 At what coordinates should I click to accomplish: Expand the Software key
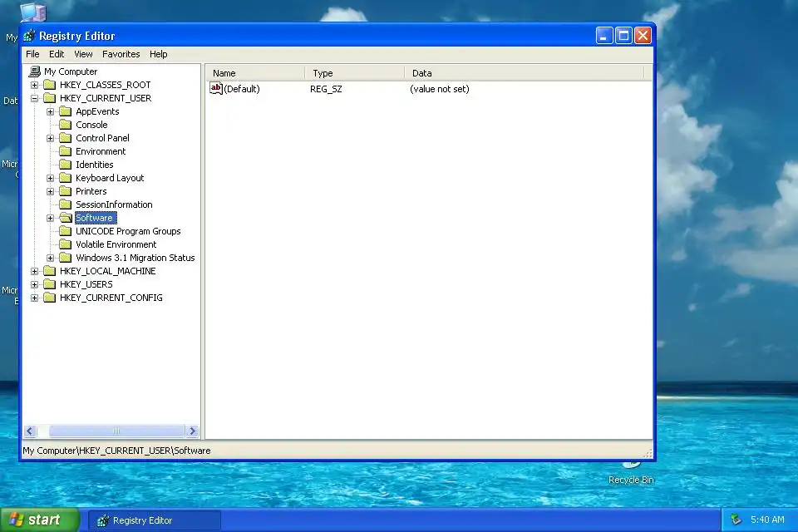tap(51, 218)
